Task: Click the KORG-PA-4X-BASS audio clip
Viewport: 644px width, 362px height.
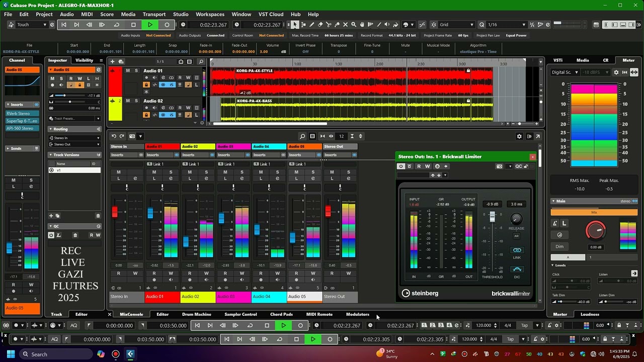Action: [x=357, y=109]
